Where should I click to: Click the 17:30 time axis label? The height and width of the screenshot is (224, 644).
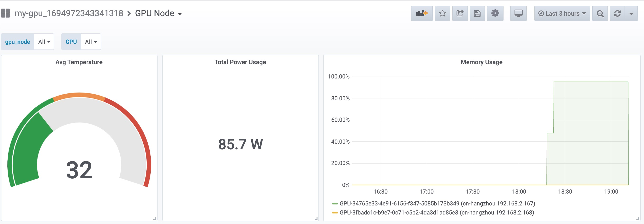pyautogui.click(x=472, y=192)
